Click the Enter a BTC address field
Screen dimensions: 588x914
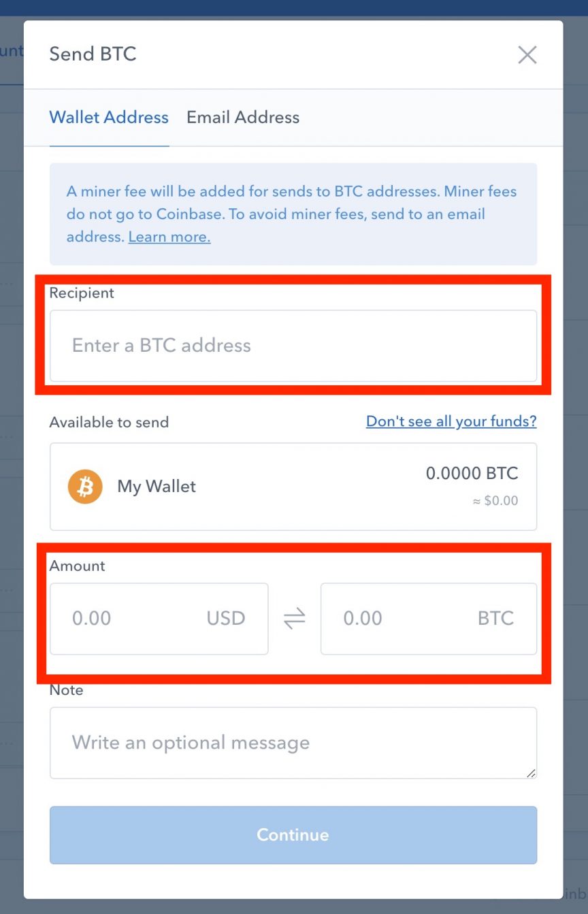293,346
